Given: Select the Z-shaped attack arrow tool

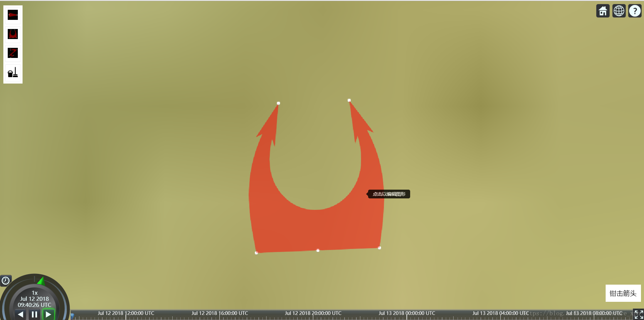Looking at the screenshot, I should [x=13, y=53].
